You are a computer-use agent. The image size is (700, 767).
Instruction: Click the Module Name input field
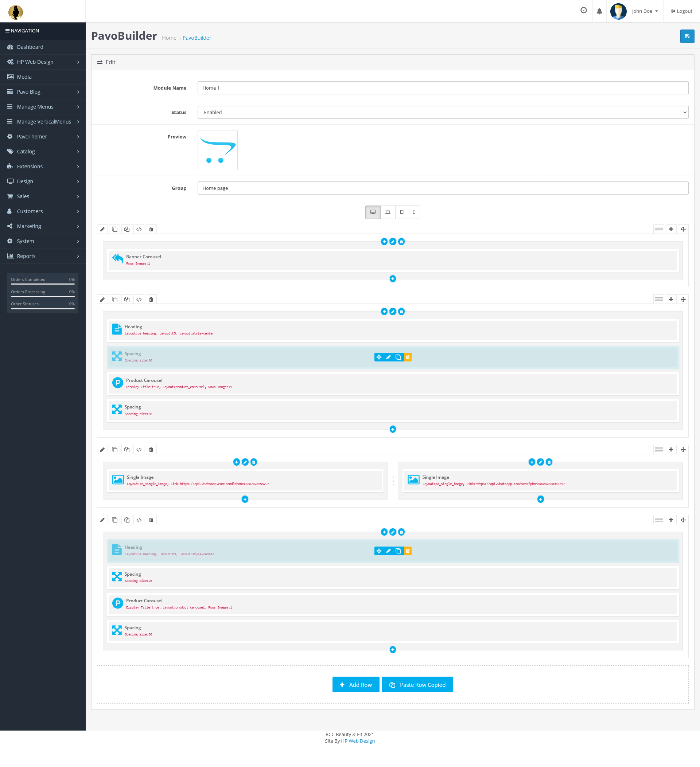(x=443, y=88)
